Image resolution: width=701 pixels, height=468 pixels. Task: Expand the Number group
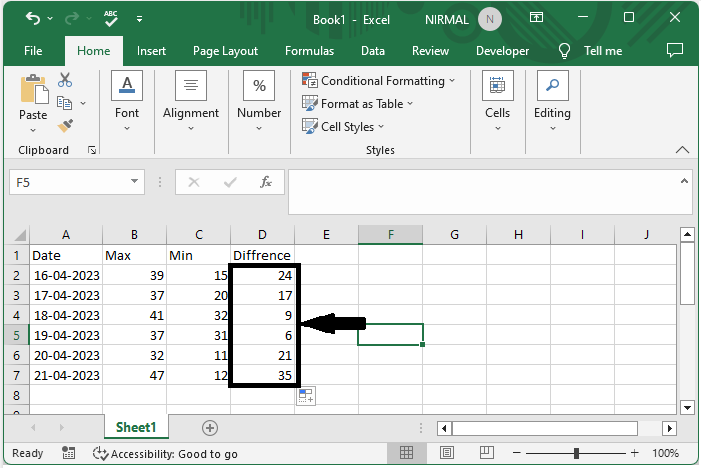pos(259,101)
